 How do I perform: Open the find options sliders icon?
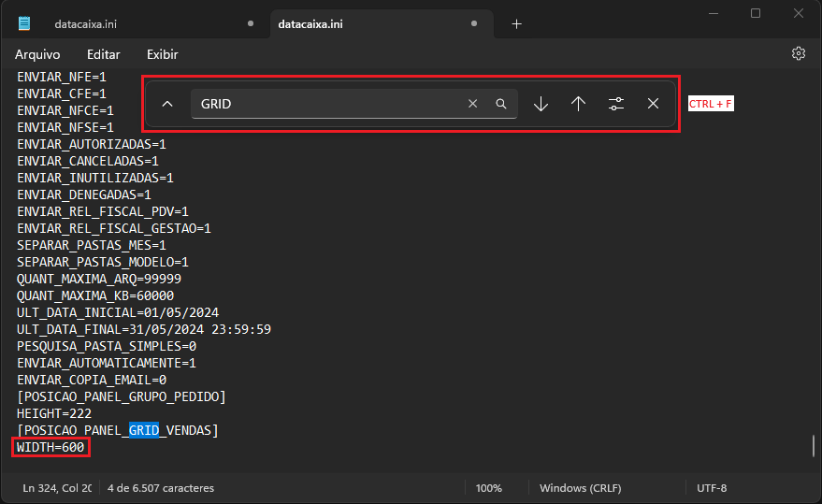(x=615, y=104)
